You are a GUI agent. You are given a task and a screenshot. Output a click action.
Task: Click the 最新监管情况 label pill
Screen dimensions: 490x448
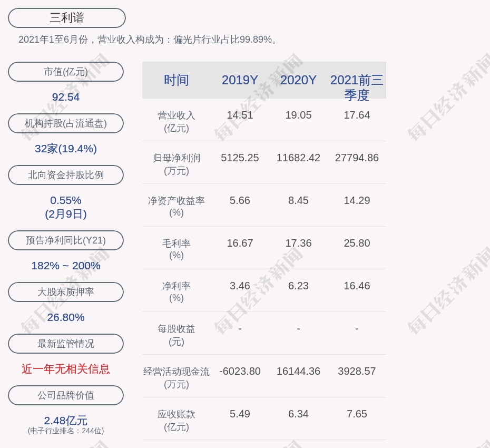click(x=66, y=344)
